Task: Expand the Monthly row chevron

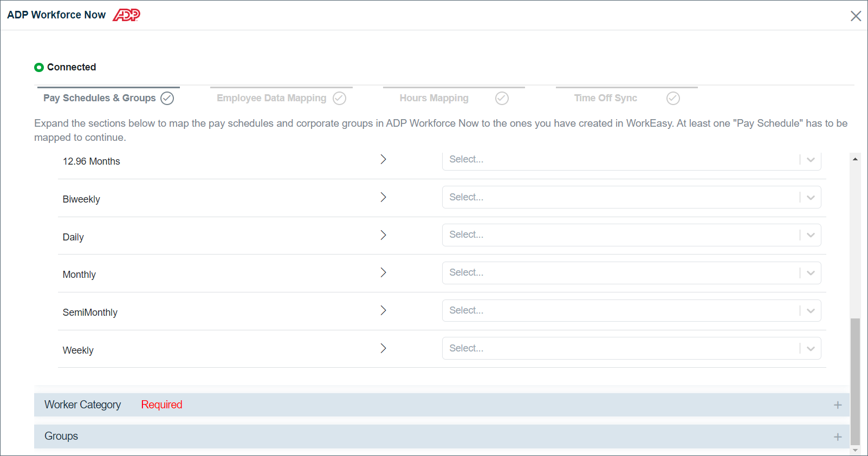Action: tap(383, 272)
